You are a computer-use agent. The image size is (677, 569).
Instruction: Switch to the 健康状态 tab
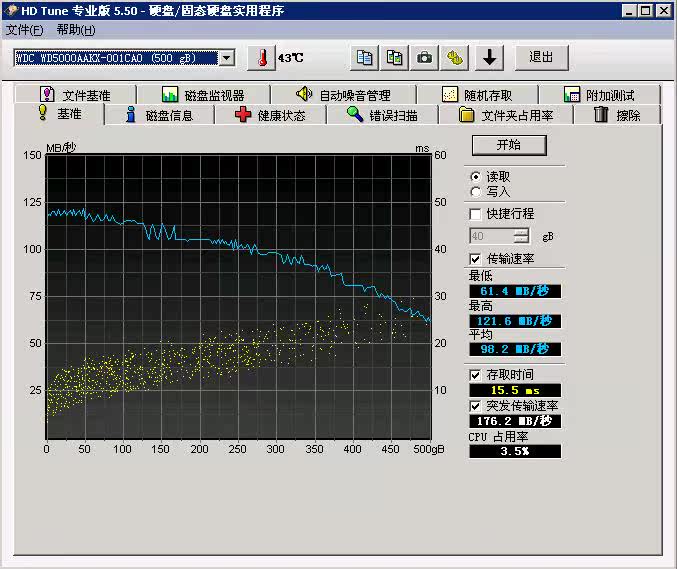coord(271,115)
